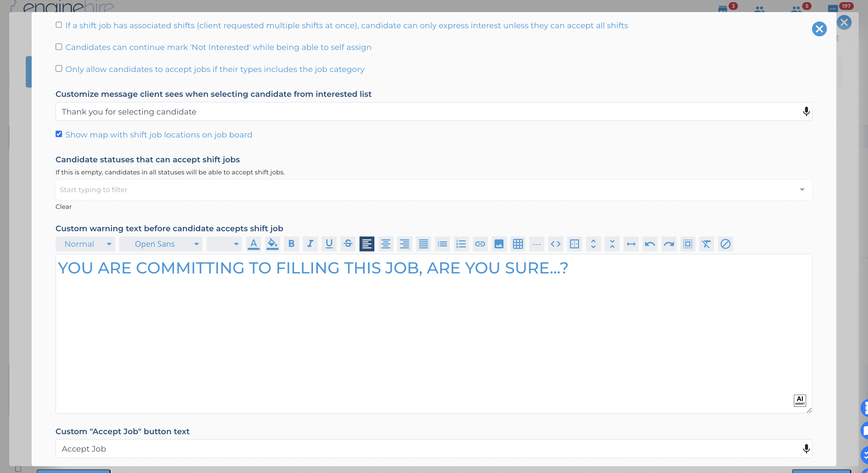
Task: Check 'Not Interested' while self assign option
Action: coord(59,47)
